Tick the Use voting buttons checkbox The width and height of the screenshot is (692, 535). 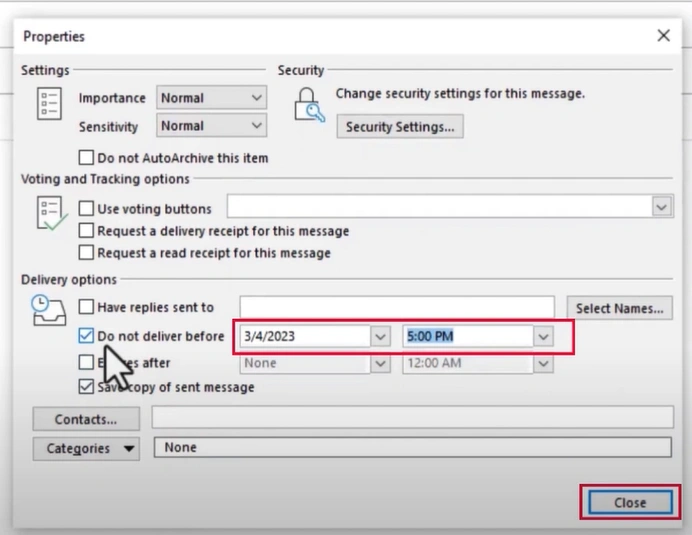[86, 208]
